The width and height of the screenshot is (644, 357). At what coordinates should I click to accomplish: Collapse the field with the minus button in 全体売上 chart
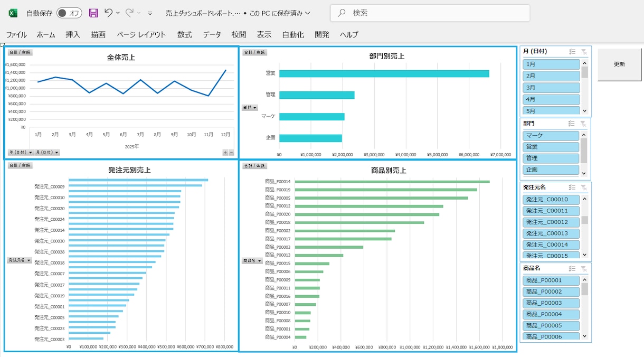coord(231,153)
